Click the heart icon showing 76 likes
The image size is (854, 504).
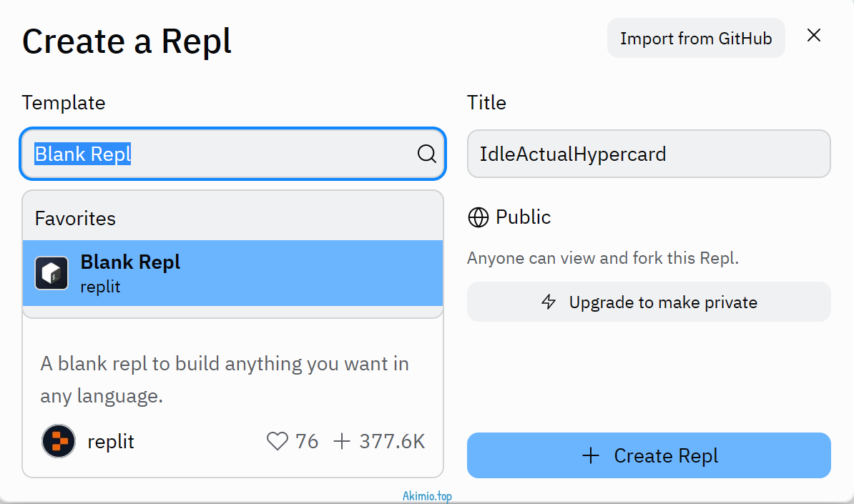(x=278, y=441)
